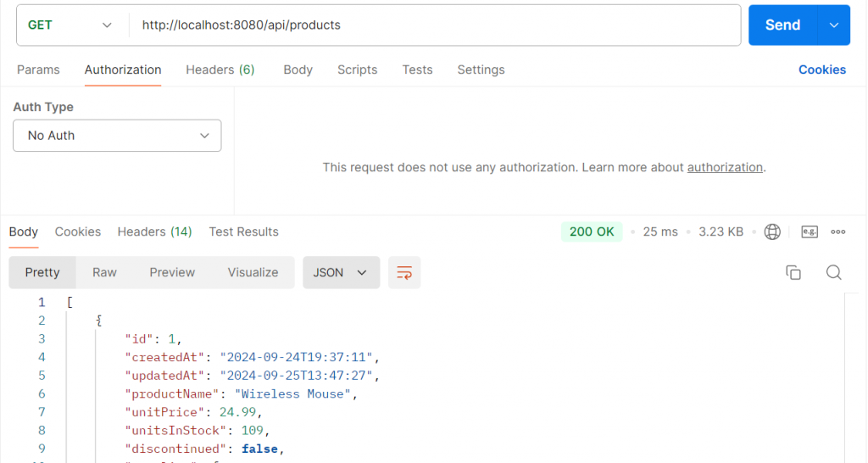Click the search response magnifier icon
868x463 pixels.
pos(834,272)
